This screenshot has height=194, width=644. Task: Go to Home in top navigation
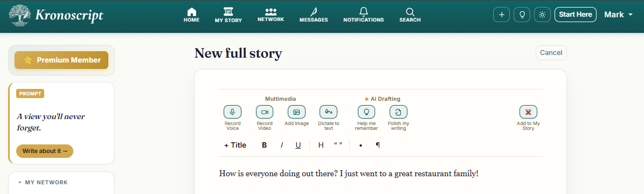point(191,15)
